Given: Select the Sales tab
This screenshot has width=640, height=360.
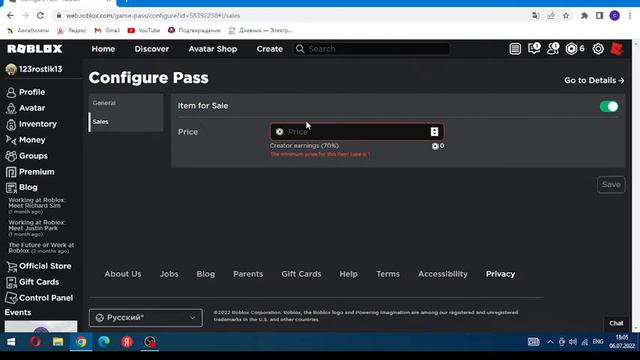Looking at the screenshot, I should pyautogui.click(x=126, y=122).
